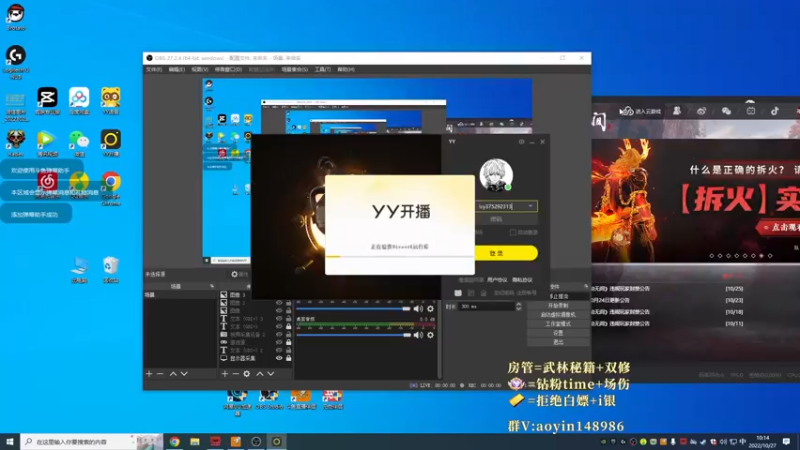This screenshot has height=450, width=800.
Task: Click the Weibo icon in game launcher
Action: click(x=702, y=111)
